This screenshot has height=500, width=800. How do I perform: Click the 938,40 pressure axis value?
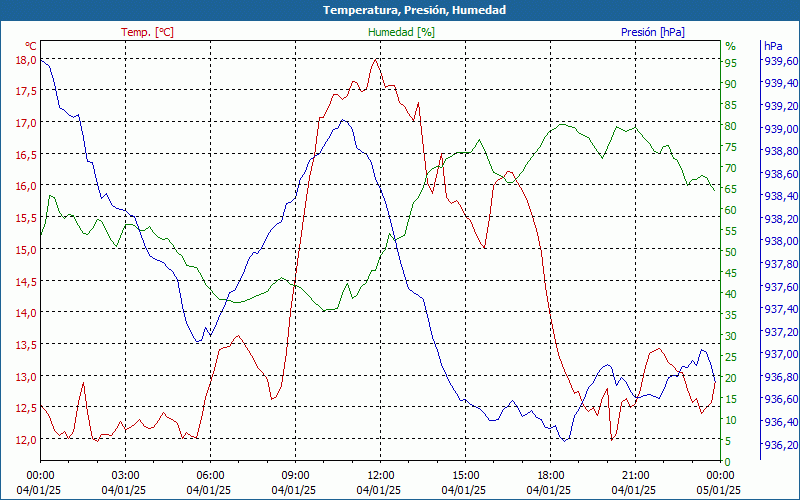point(781,196)
